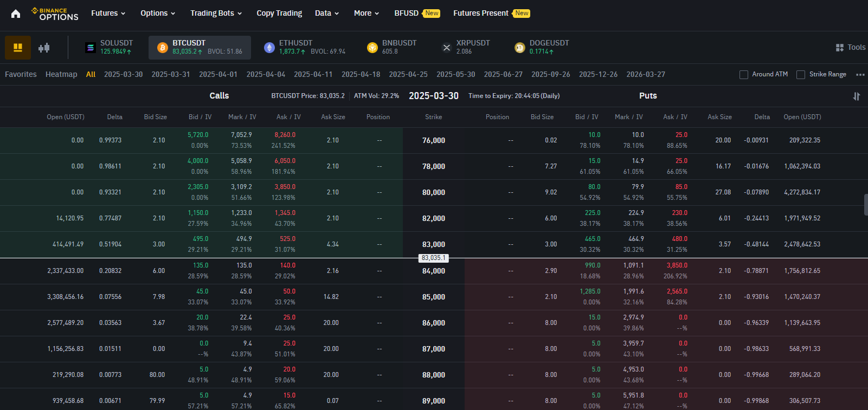Select the 2025-05-30 expiry tab
This screenshot has width=868, height=410.
coord(456,74)
